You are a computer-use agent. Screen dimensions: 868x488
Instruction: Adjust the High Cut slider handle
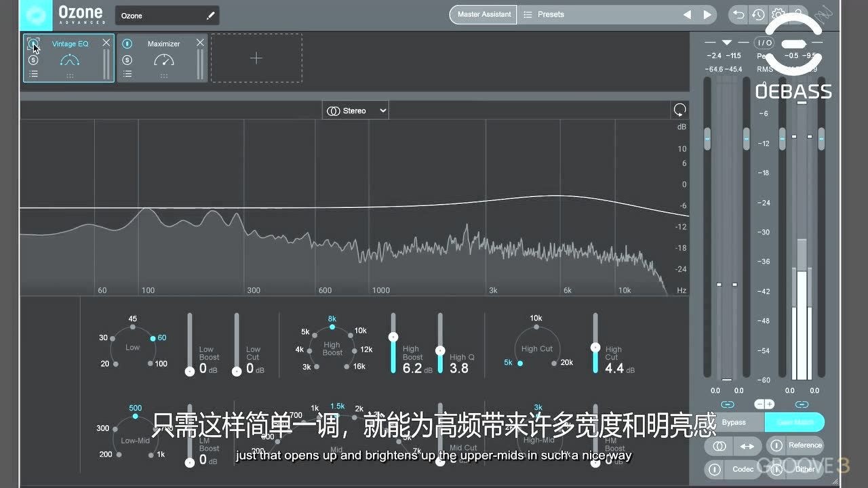tap(595, 347)
